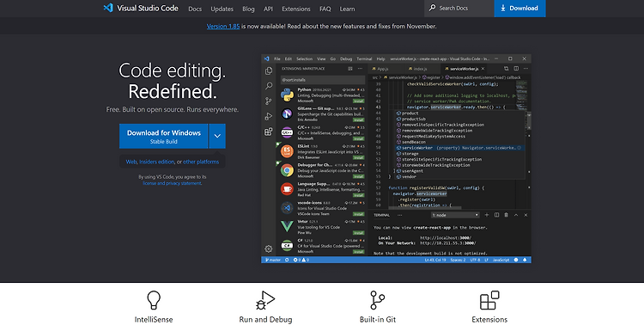Open the Version 1.85 link
Viewport: 644px width, 331px height.
point(223,26)
